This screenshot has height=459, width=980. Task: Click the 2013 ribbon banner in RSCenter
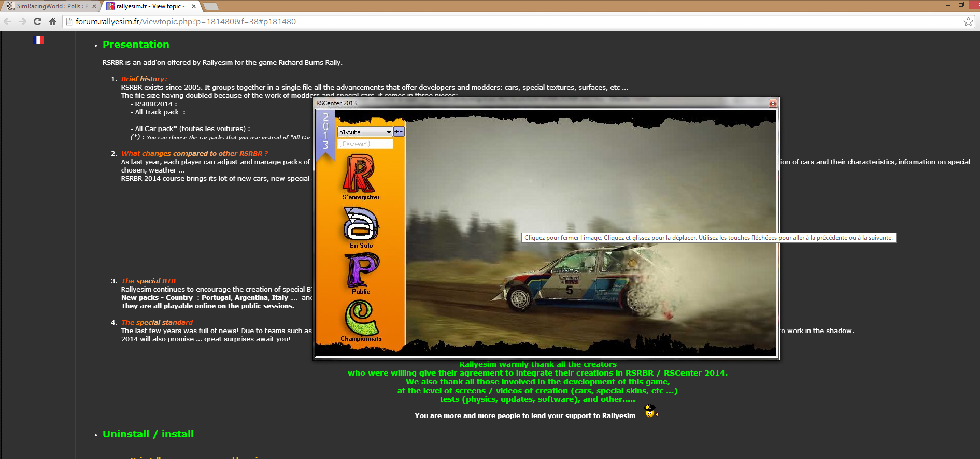point(325,136)
